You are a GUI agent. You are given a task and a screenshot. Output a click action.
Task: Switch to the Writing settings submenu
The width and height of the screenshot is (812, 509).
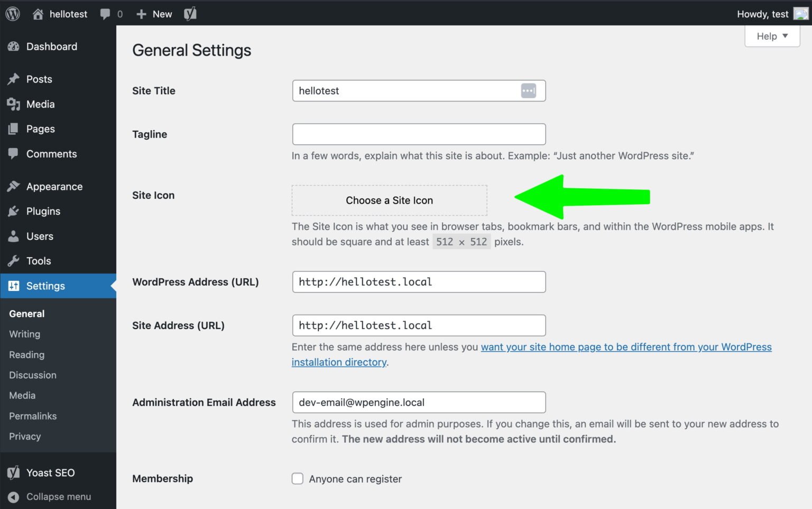(x=24, y=334)
